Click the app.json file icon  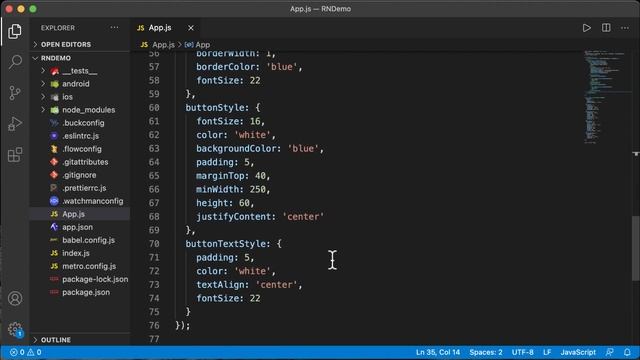pyautogui.click(x=54, y=227)
